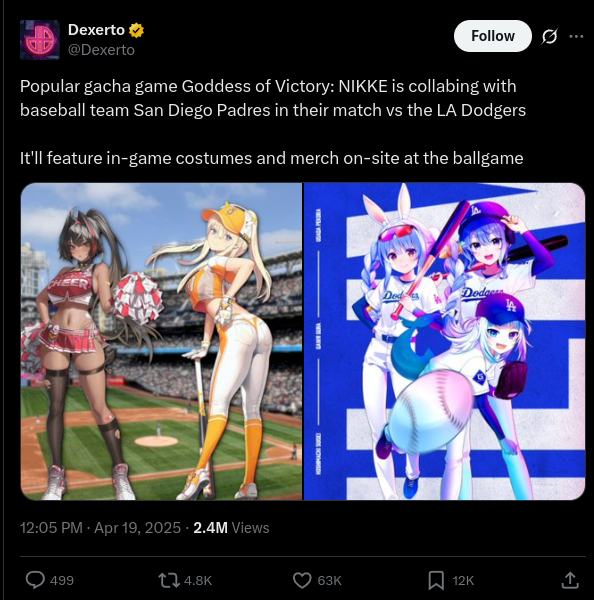Image resolution: width=594 pixels, height=600 pixels.
Task: Click the 12:05 PM Apr 19, 2025 timestamp
Action: [100, 528]
